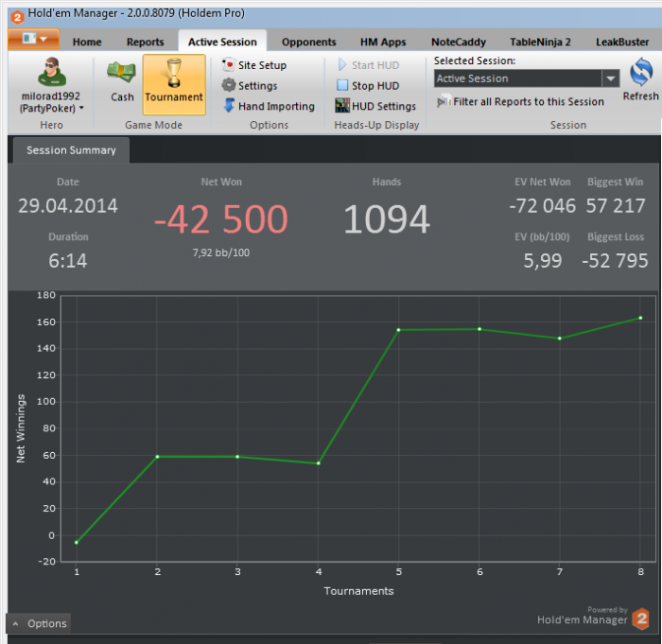Click the filter reports icon
The image size is (662, 644).
pyautogui.click(x=444, y=101)
